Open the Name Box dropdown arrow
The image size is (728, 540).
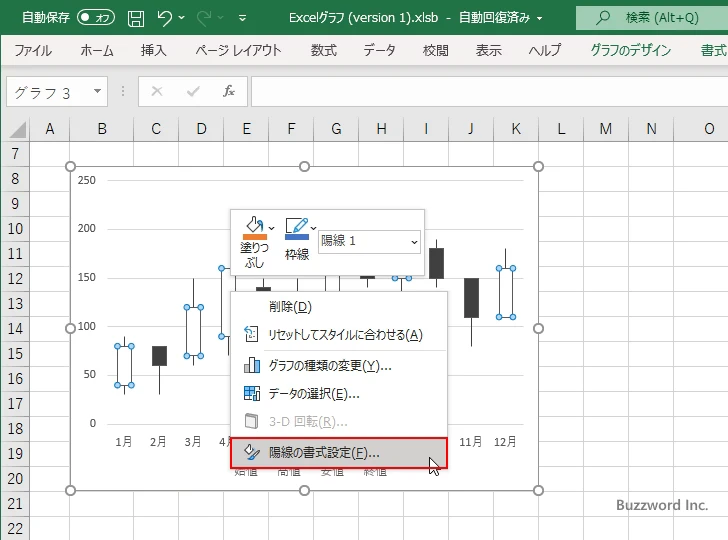coord(97,92)
